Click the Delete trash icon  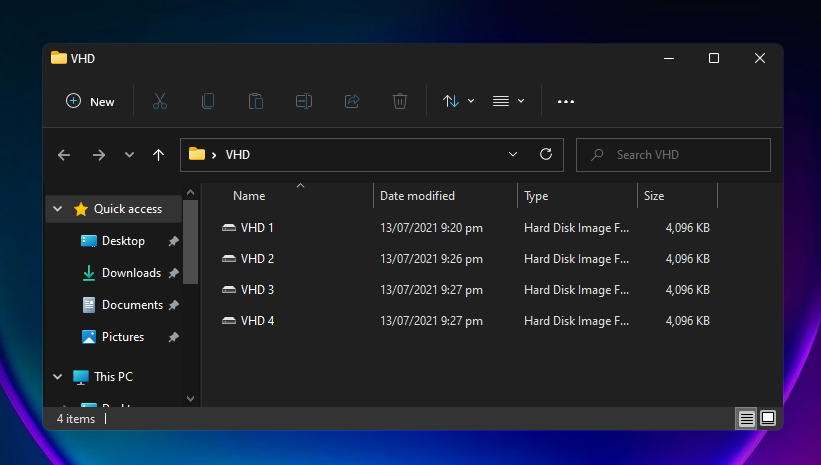tap(400, 101)
